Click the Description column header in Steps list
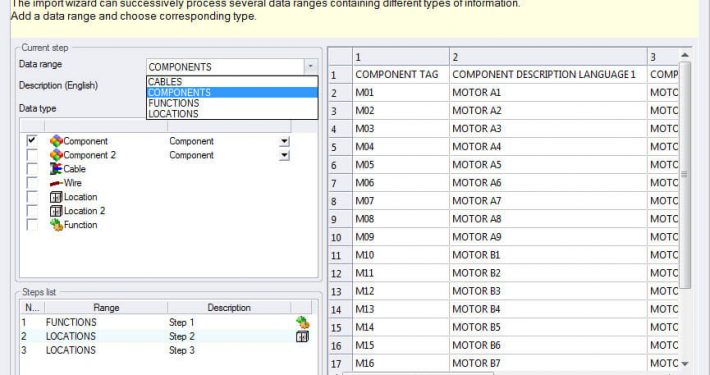This screenshot has width=710, height=375. coord(229,308)
